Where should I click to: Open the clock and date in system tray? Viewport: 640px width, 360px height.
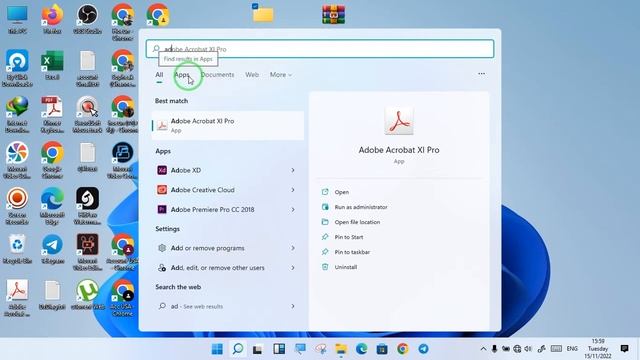click(598, 349)
